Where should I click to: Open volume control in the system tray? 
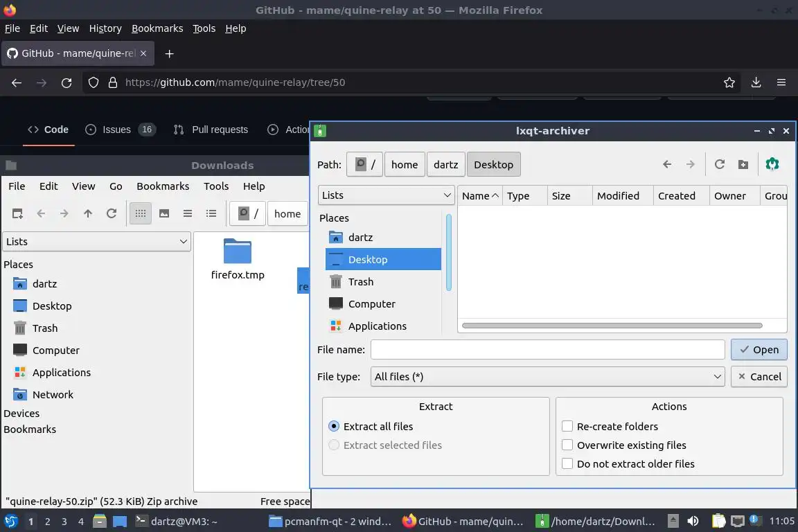(693, 521)
